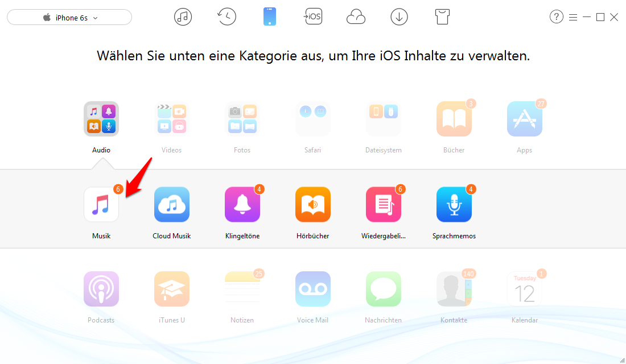Open the media download arrow icon
Image resolution: width=626 pixels, height=364 pixels.
point(399,17)
